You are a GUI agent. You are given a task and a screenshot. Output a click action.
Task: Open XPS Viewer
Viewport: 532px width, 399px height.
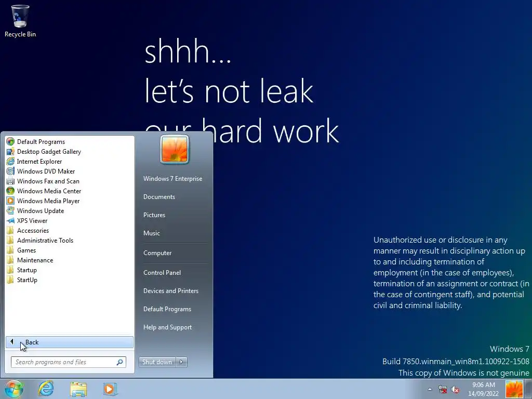click(x=70, y=220)
